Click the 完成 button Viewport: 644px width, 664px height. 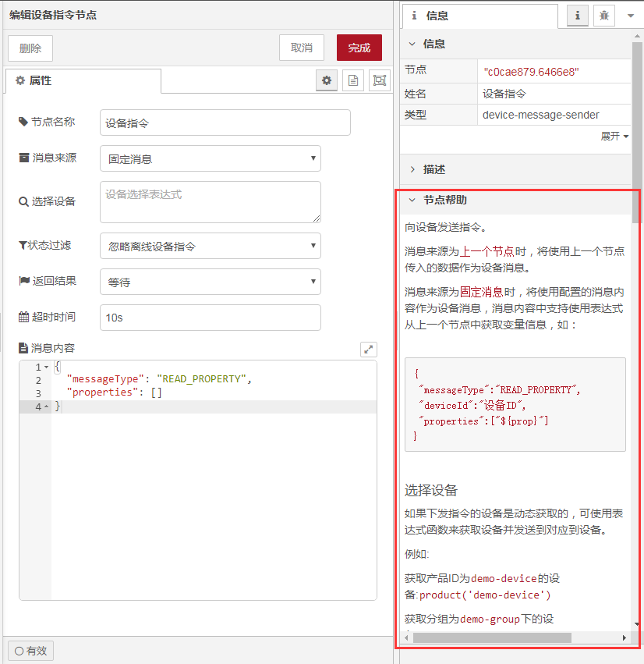click(x=359, y=48)
